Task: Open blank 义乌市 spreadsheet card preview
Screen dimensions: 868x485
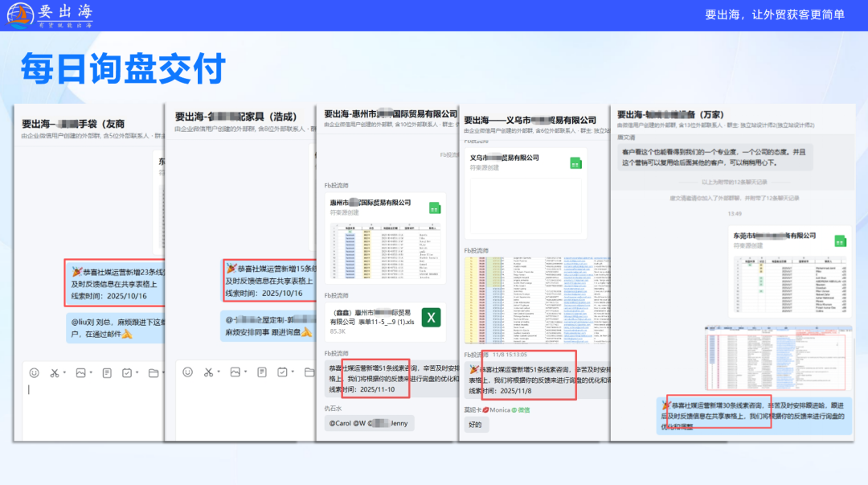Action: pos(526,206)
